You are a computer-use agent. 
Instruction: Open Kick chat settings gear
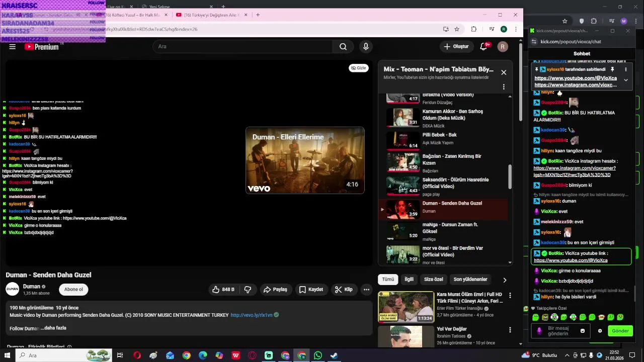[x=600, y=331]
